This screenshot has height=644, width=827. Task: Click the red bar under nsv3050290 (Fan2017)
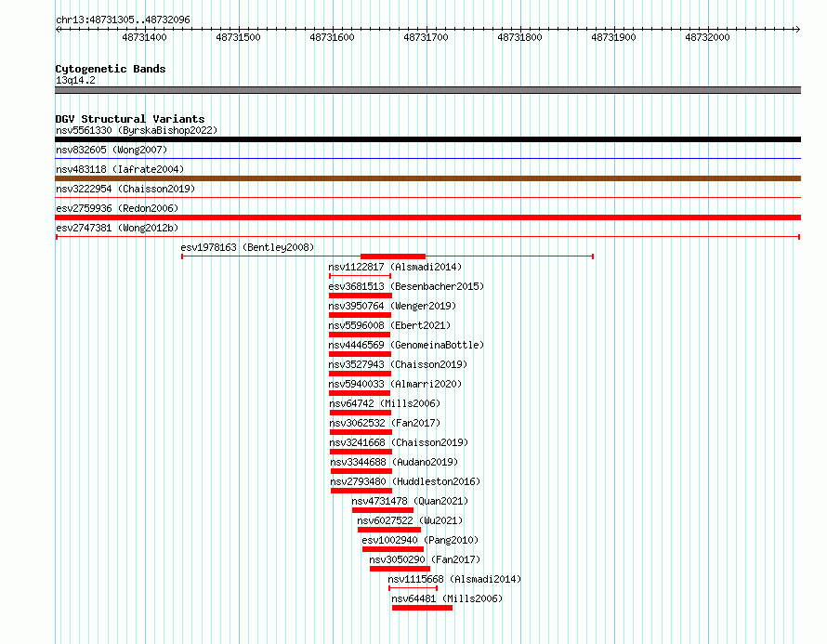click(x=400, y=569)
